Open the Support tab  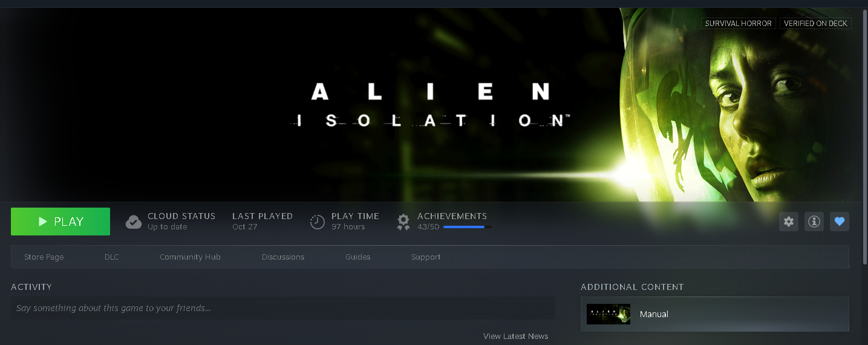point(426,257)
